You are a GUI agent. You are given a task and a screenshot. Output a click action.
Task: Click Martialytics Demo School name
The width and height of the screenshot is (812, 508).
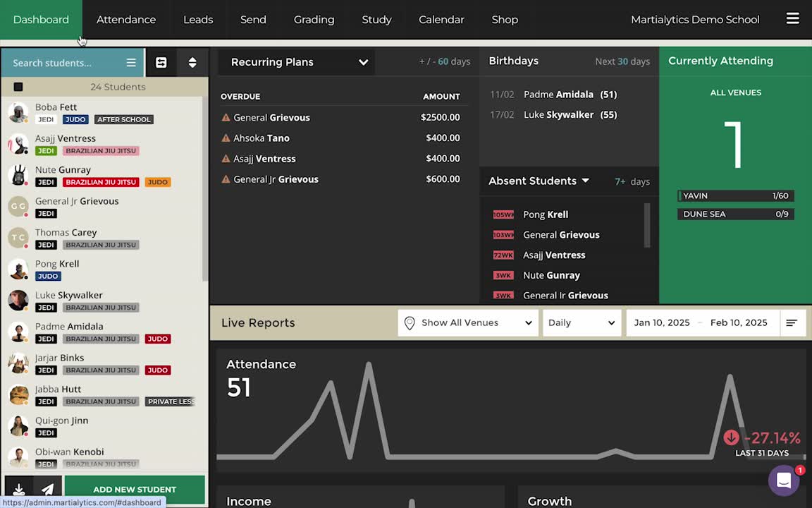click(x=695, y=20)
